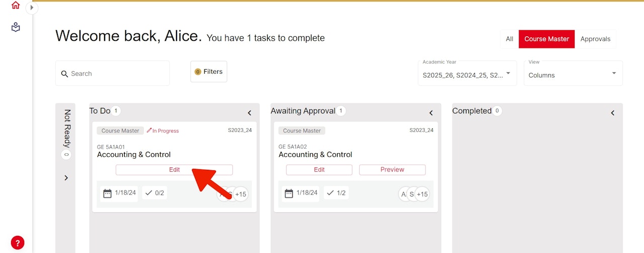Expand the sidebar with arrow toggle

click(x=32, y=8)
